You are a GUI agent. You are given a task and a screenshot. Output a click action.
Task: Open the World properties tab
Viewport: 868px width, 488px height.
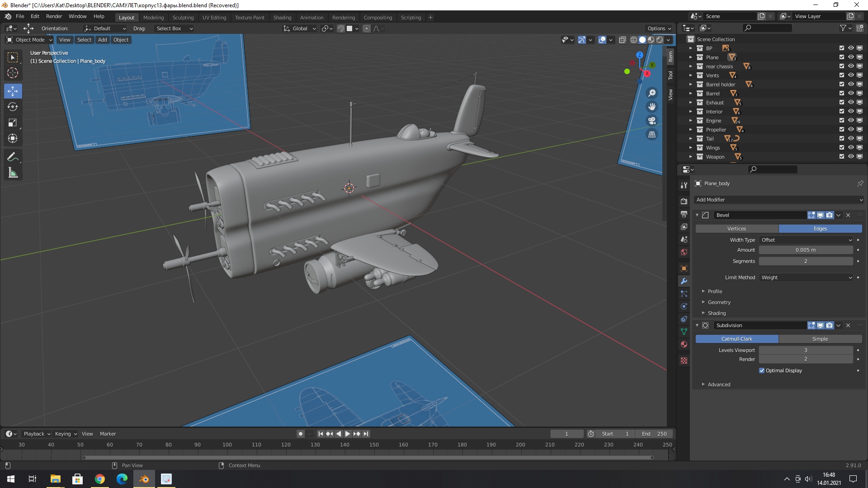pos(684,252)
